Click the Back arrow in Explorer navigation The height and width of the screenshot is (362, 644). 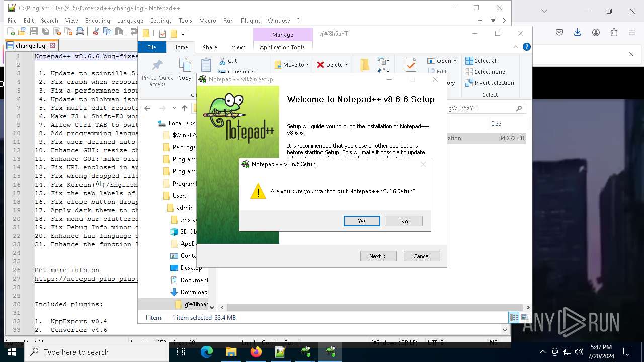[x=147, y=108]
